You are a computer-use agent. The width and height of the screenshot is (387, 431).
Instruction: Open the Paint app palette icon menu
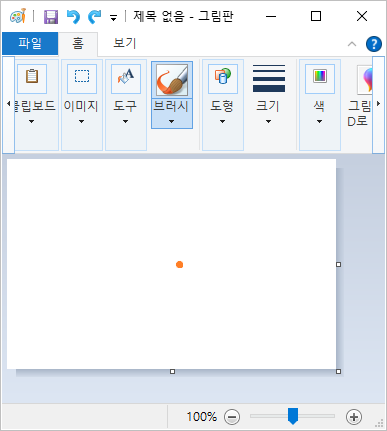click(18, 16)
